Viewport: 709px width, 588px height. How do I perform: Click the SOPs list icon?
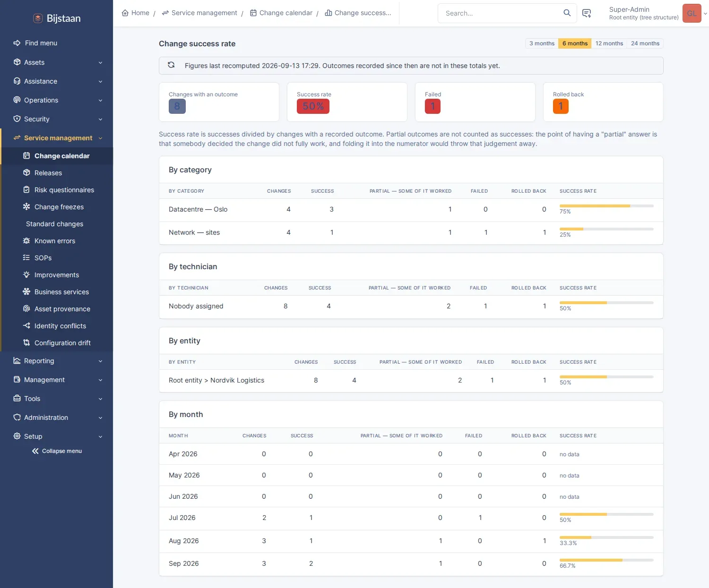tap(26, 258)
